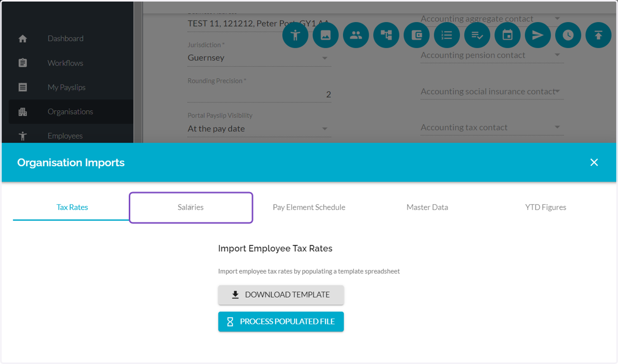
Task: Close the Organisation Imports dialog
Action: [x=594, y=162]
